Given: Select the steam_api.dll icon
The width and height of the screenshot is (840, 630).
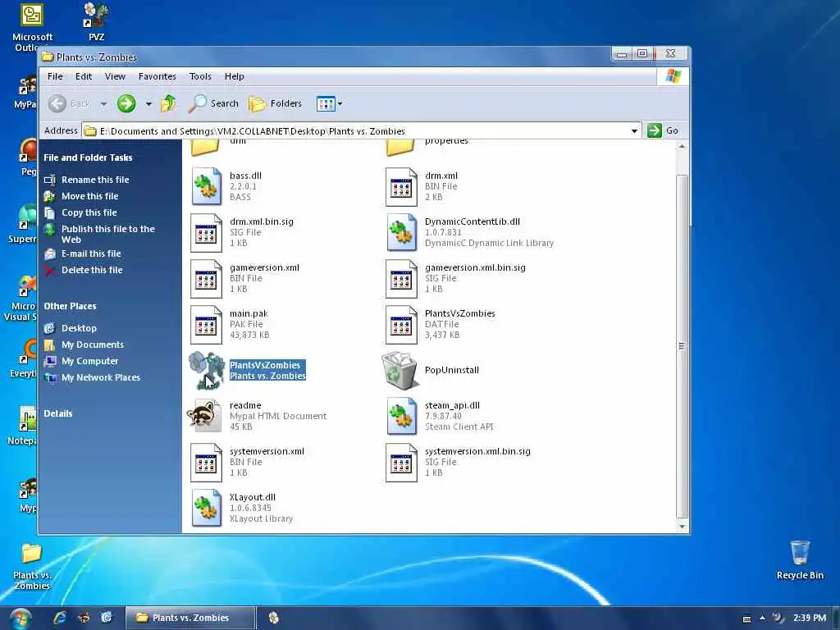Looking at the screenshot, I should click(x=401, y=416).
